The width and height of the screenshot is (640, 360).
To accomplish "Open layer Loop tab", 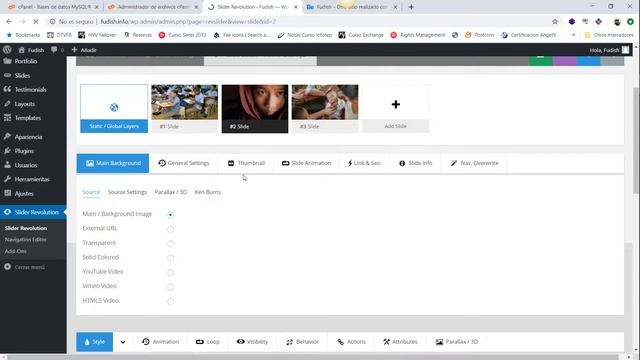I will coord(208,342).
